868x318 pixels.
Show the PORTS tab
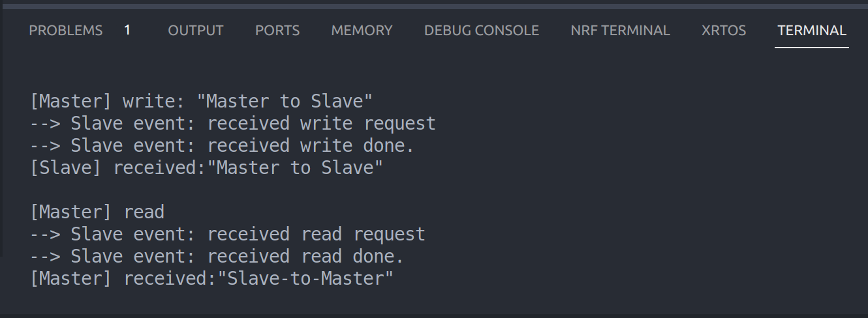(x=277, y=31)
